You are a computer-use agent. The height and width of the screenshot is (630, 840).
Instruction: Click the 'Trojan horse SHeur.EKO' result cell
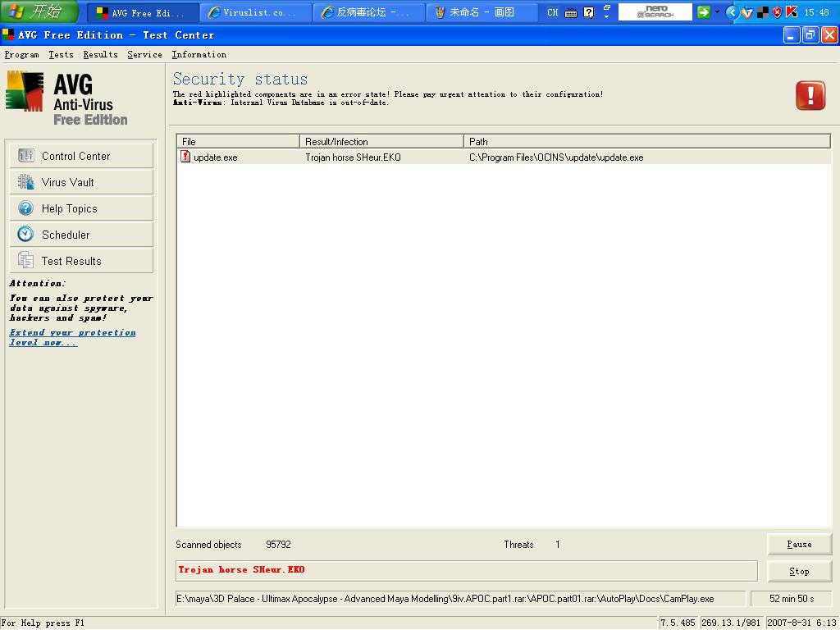tap(353, 157)
